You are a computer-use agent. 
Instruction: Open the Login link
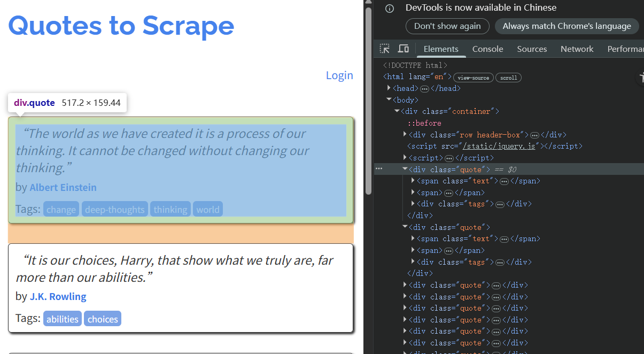pos(339,75)
